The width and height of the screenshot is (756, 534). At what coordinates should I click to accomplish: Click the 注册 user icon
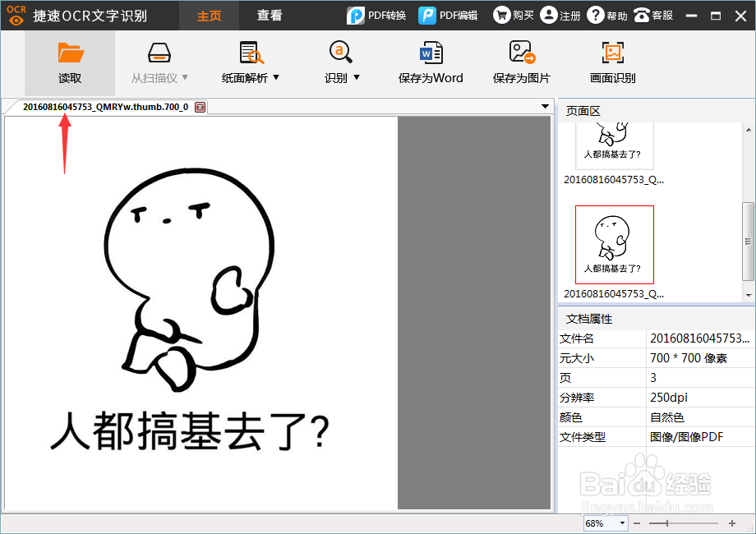point(548,16)
